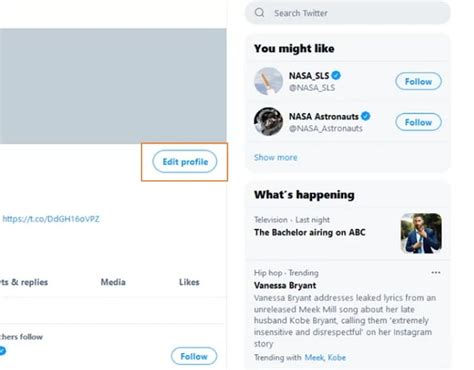Open the NASA_SLS rocket avatar
Image resolution: width=474 pixels, height=370 pixels.
click(x=268, y=81)
